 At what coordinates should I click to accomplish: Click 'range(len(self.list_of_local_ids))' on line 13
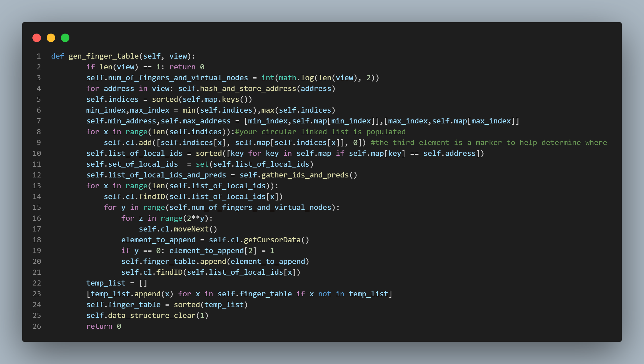pos(200,186)
